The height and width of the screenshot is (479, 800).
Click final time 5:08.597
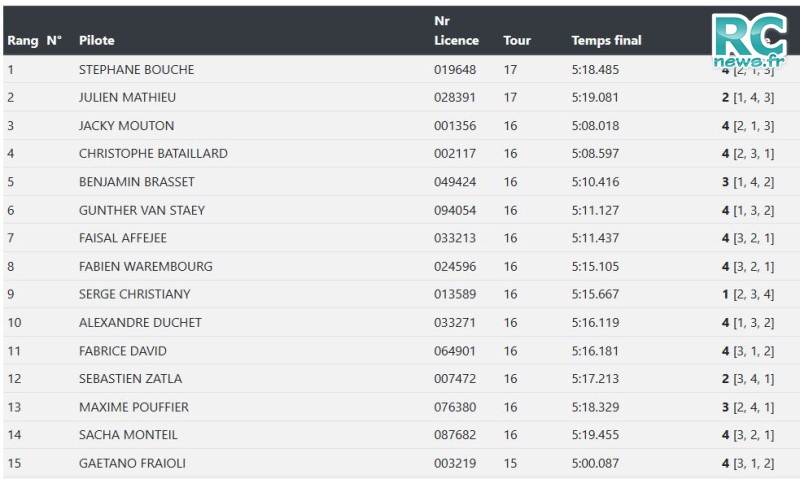[595, 154]
